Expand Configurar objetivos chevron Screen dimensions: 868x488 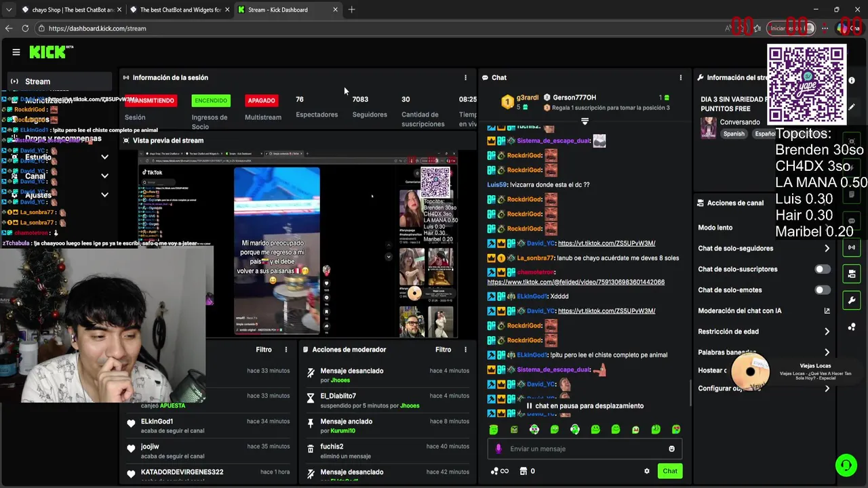pyautogui.click(x=827, y=388)
